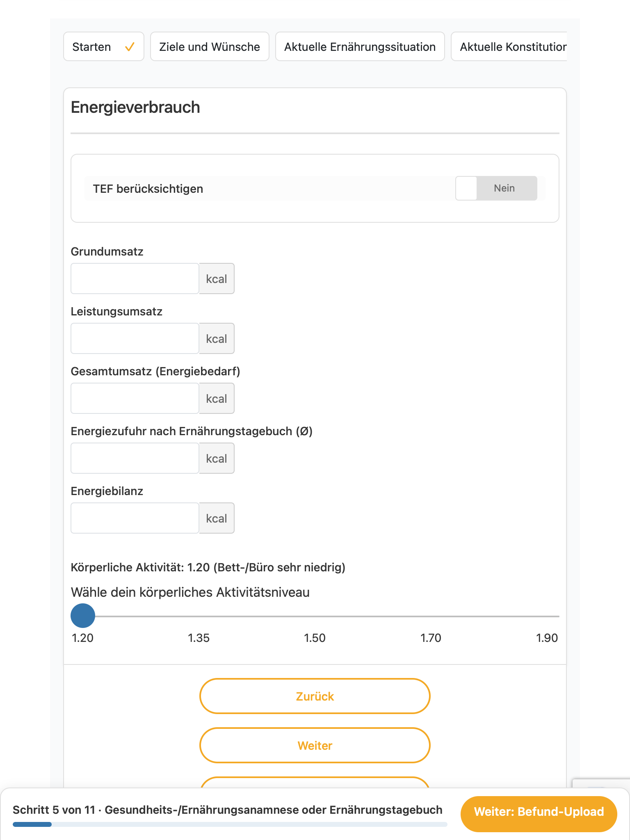The height and width of the screenshot is (840, 630).
Task: Set activity level at 1.90 on slider
Action: coord(547,616)
